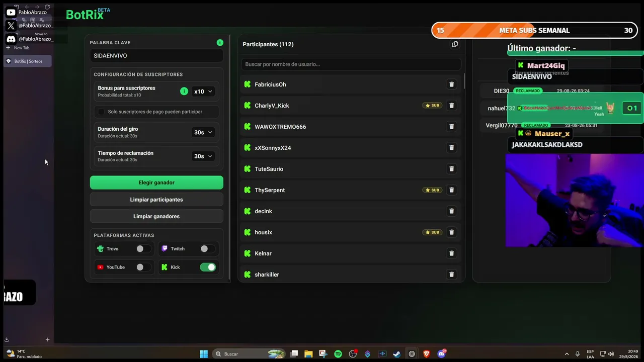Open the Tiempo de reclamación dropdown
The height and width of the screenshot is (362, 644).
203,156
